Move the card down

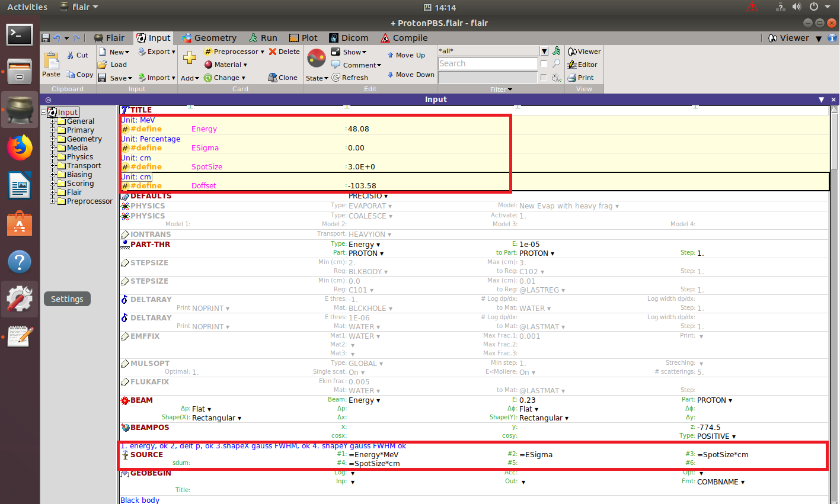coord(411,75)
